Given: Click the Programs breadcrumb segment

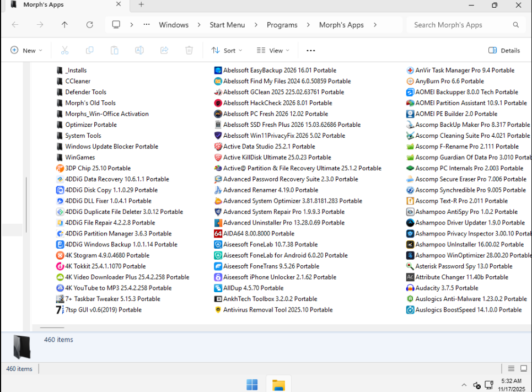Looking at the screenshot, I should (282, 25).
